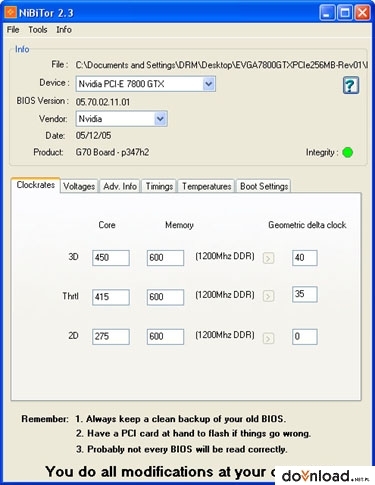
Task: Open the Info menu
Action: 64,30
